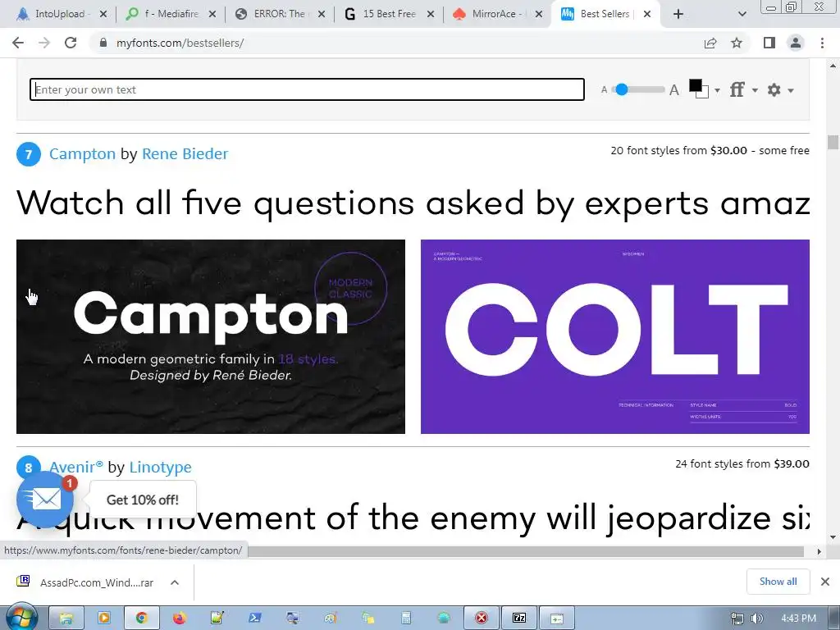Image resolution: width=840 pixels, height=630 pixels.
Task: Close the downloads bar
Action: pyautogui.click(x=825, y=582)
